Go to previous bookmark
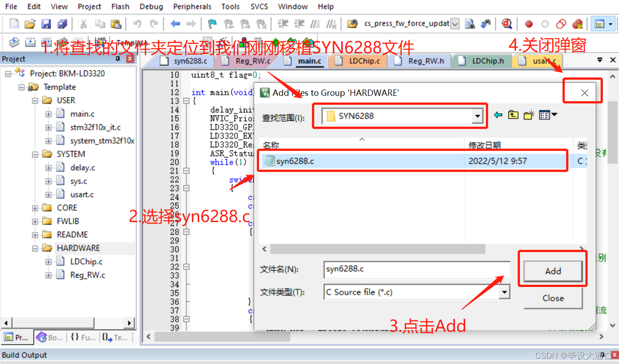Image resolution: width=619 pixels, height=364 pixels. tap(229, 24)
